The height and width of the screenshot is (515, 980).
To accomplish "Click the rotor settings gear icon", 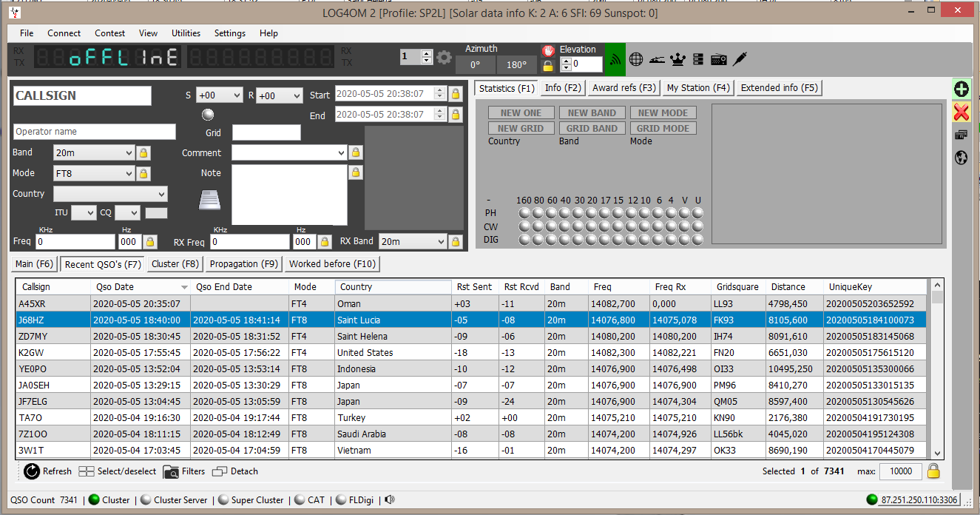I will click(444, 58).
